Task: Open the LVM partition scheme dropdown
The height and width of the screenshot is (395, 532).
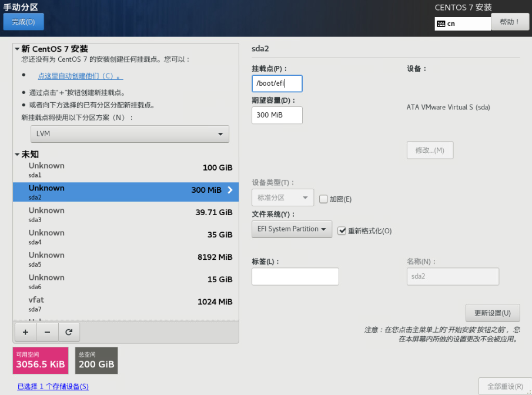Action: [x=130, y=134]
